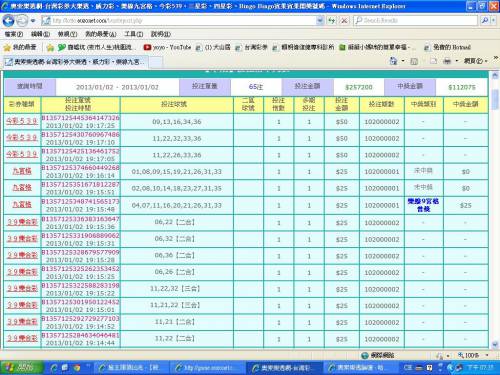Image resolution: width=500 pixels, height=375 pixels.
Task: Launch Internet Explorer from quick launch
Action: [x=53, y=368]
